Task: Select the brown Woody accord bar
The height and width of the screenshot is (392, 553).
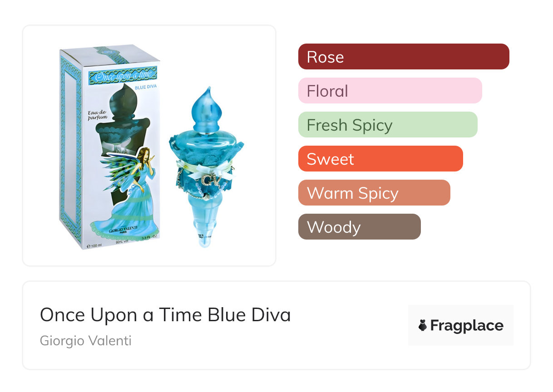Action: click(x=360, y=227)
